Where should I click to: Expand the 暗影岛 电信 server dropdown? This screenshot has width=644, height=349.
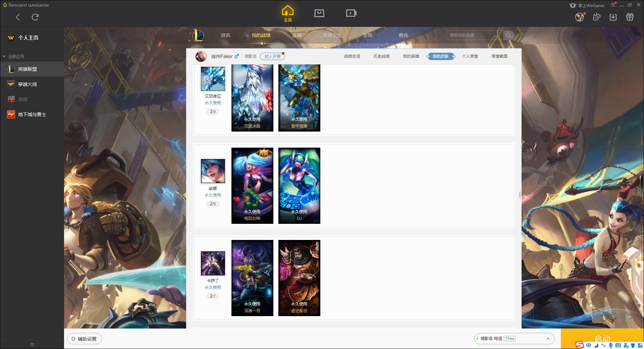tap(514, 339)
